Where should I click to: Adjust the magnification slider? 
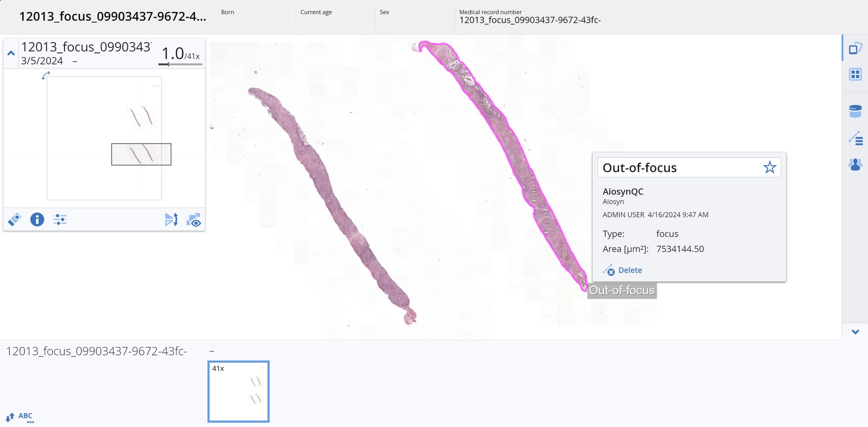coord(180,64)
